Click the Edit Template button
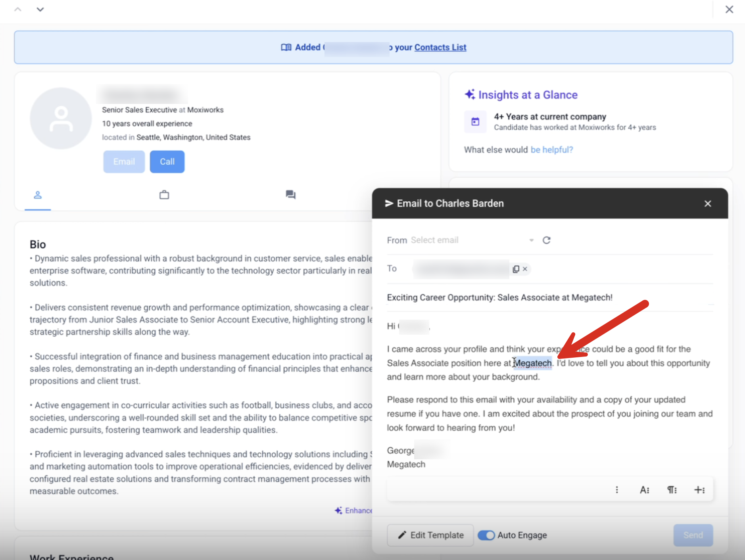Screen dimensions: 745x560 430,535
